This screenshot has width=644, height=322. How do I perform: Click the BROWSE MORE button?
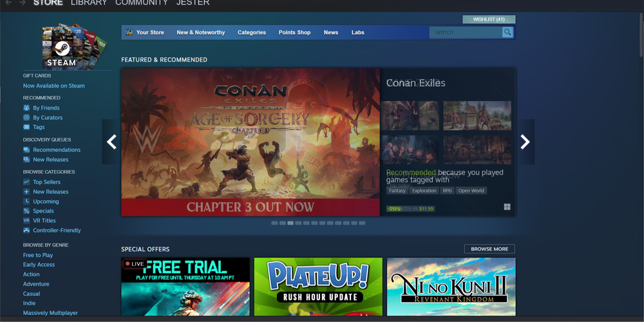tap(489, 249)
